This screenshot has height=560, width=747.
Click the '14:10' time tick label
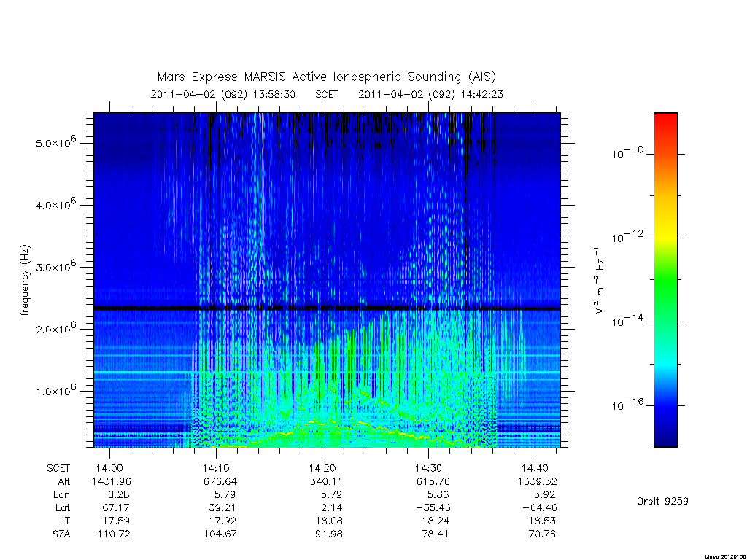pos(216,468)
